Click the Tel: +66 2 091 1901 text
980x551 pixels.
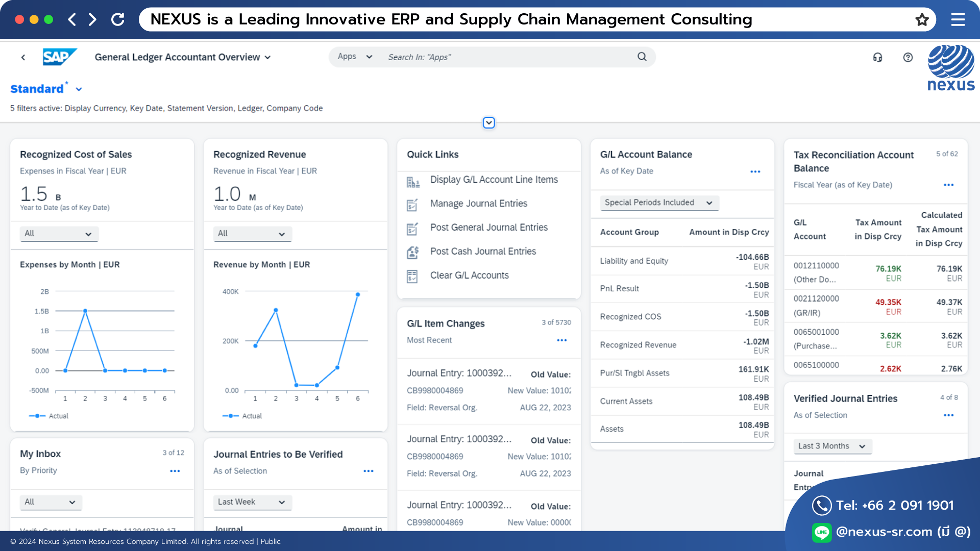[895, 506]
